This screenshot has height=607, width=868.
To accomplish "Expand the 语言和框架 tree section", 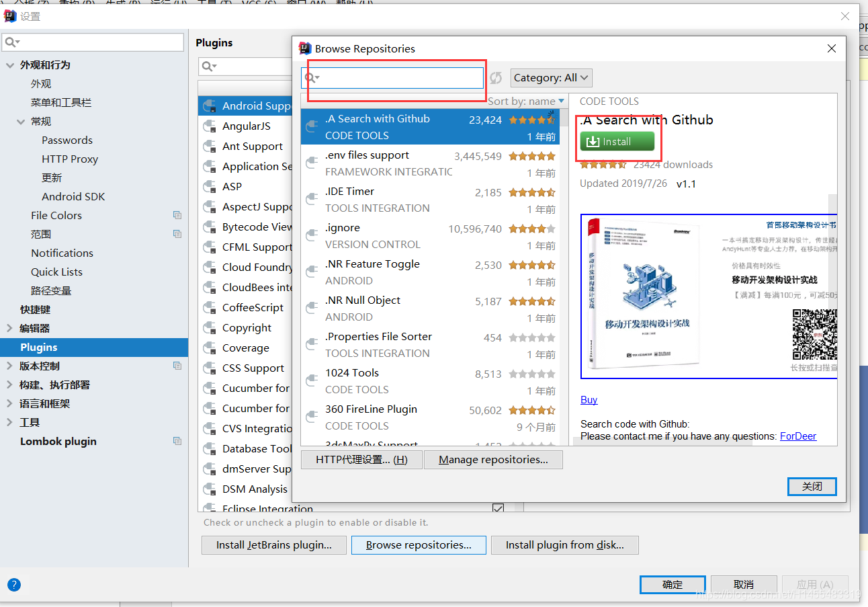I will 9,403.
